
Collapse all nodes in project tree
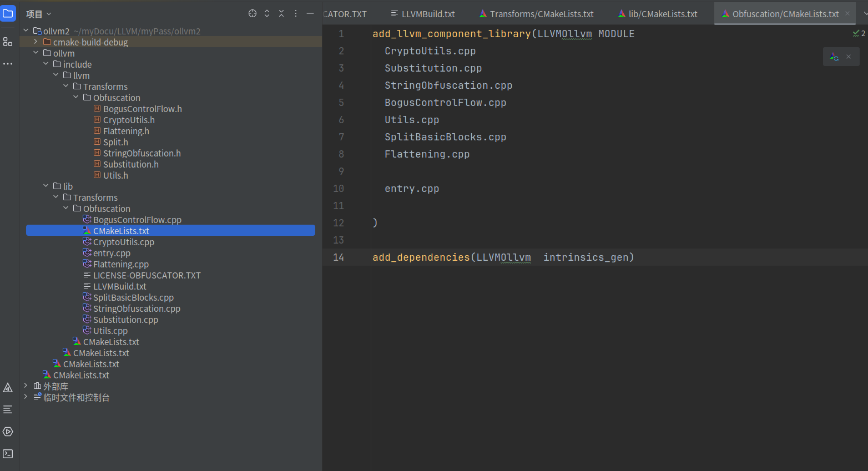pyautogui.click(x=281, y=13)
